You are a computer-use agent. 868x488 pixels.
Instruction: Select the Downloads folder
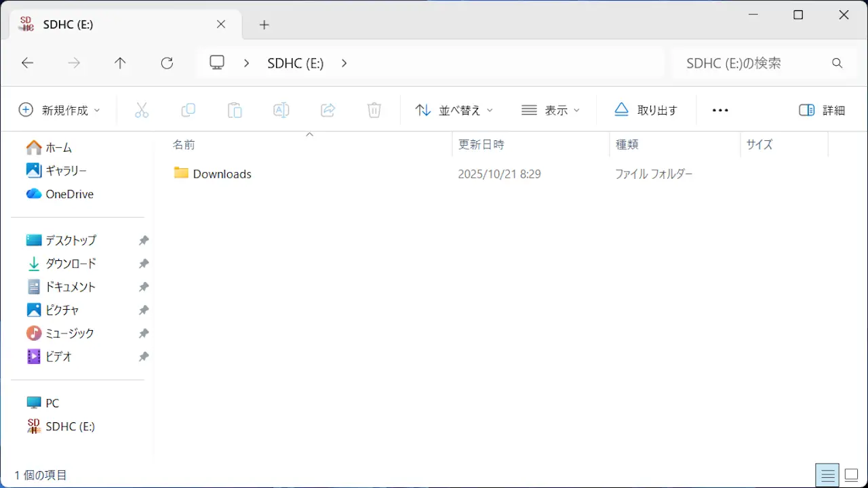222,174
